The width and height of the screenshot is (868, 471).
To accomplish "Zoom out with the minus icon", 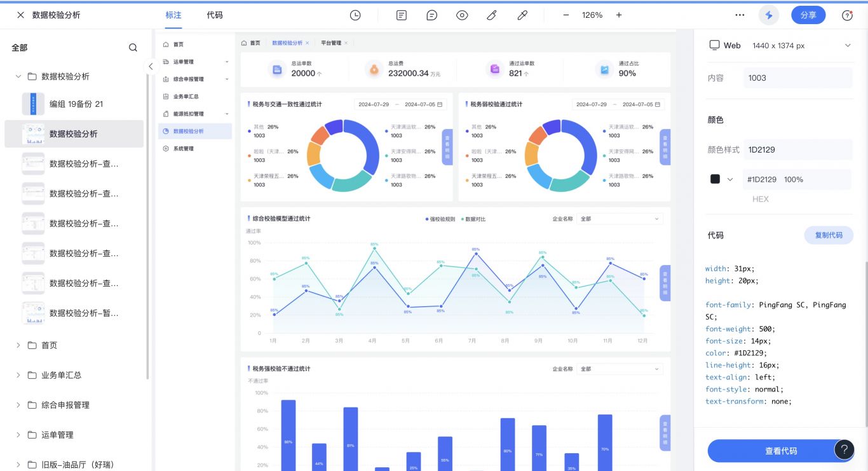I will (x=566, y=15).
